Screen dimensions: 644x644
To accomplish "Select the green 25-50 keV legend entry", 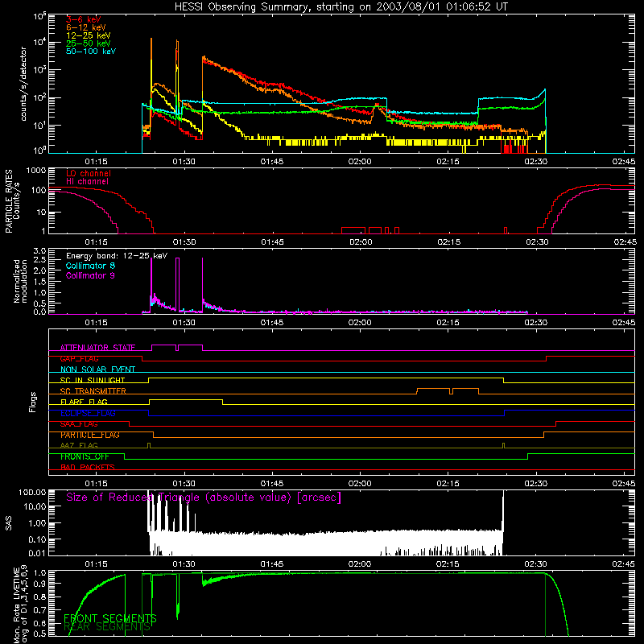I will 89,43.
